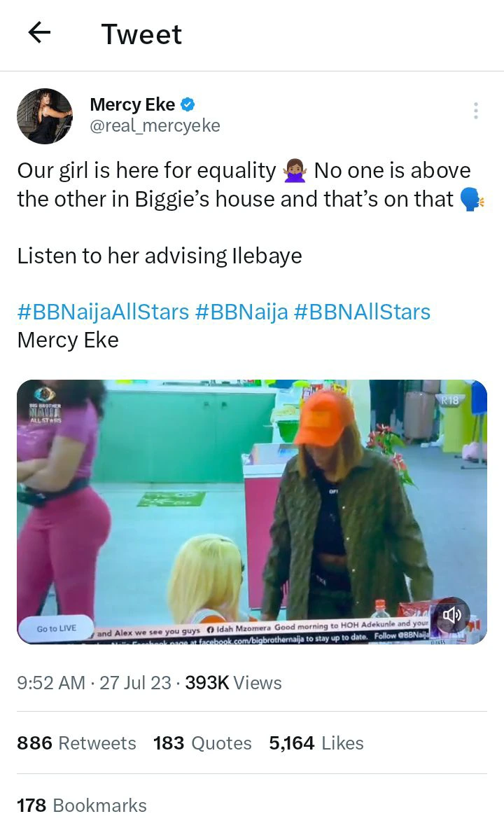The width and height of the screenshot is (504, 835).
Task: Tap the back arrow icon
Action: pos(39,34)
